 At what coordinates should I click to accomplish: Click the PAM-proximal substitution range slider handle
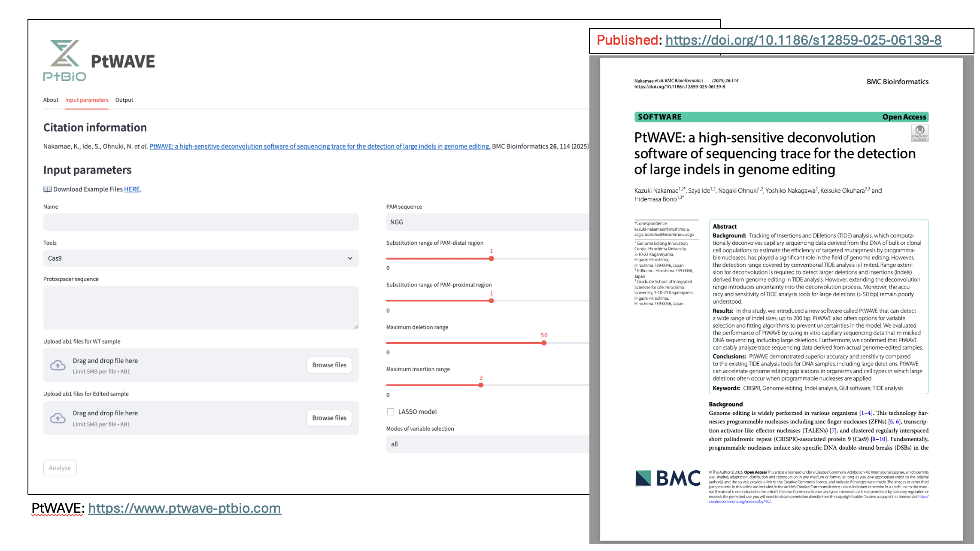tap(492, 301)
